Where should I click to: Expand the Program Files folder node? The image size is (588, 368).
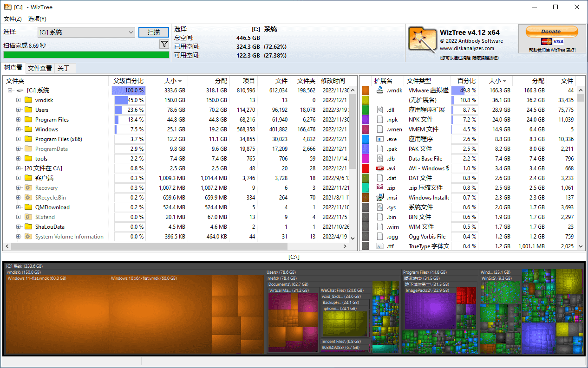[19, 120]
